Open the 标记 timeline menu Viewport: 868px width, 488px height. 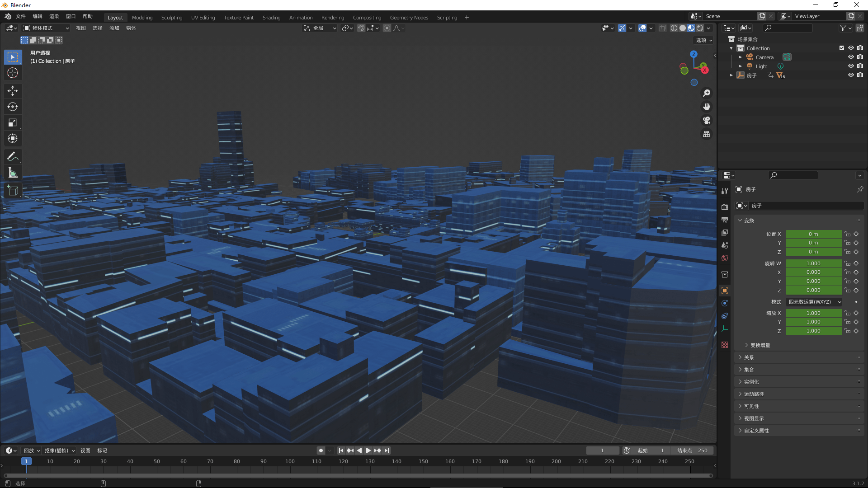(x=102, y=450)
